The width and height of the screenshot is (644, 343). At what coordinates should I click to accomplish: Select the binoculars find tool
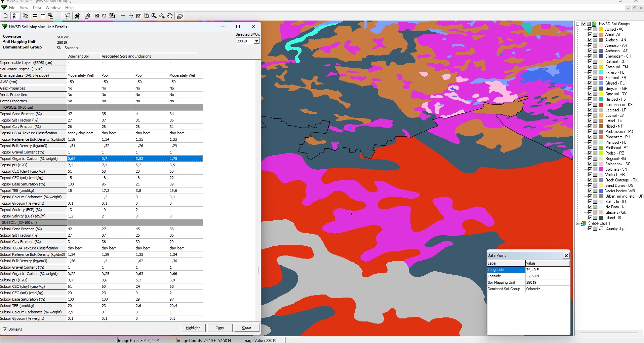(77, 16)
